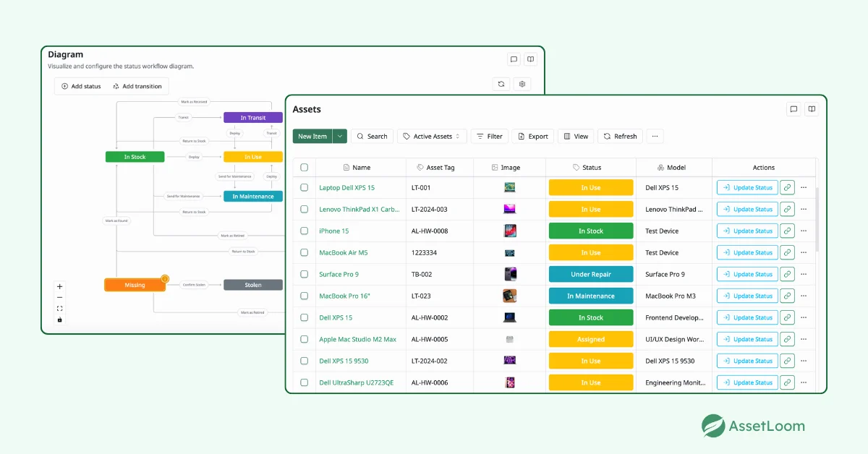Click the assets table vertical scrollbar
This screenshot has width=868, height=454.
pos(817,220)
